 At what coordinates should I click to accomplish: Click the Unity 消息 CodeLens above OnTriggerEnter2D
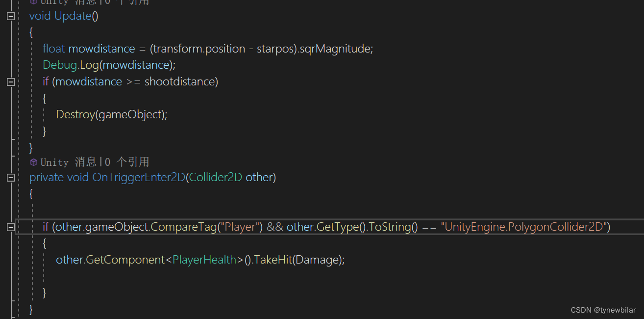[x=69, y=162]
